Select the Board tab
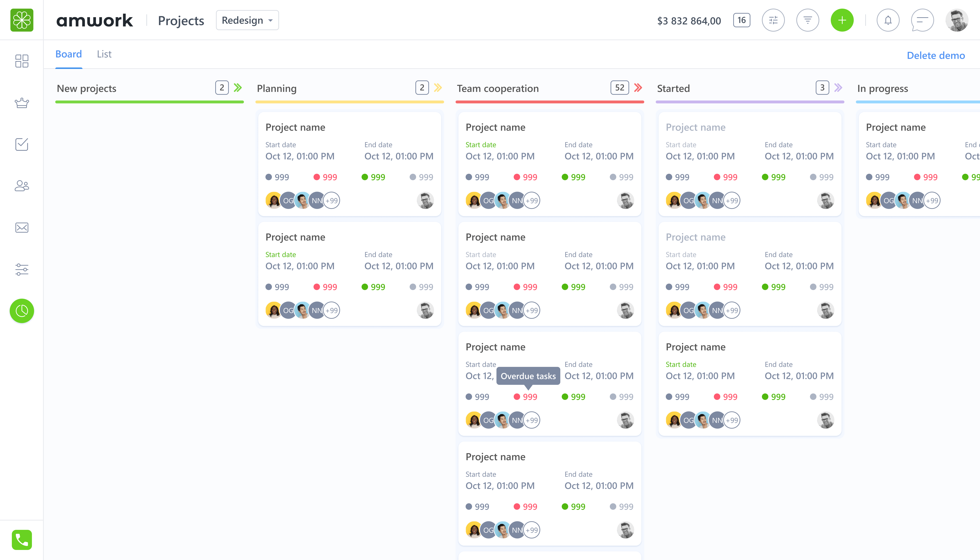Viewport: 980px width, 560px height. [x=68, y=54]
